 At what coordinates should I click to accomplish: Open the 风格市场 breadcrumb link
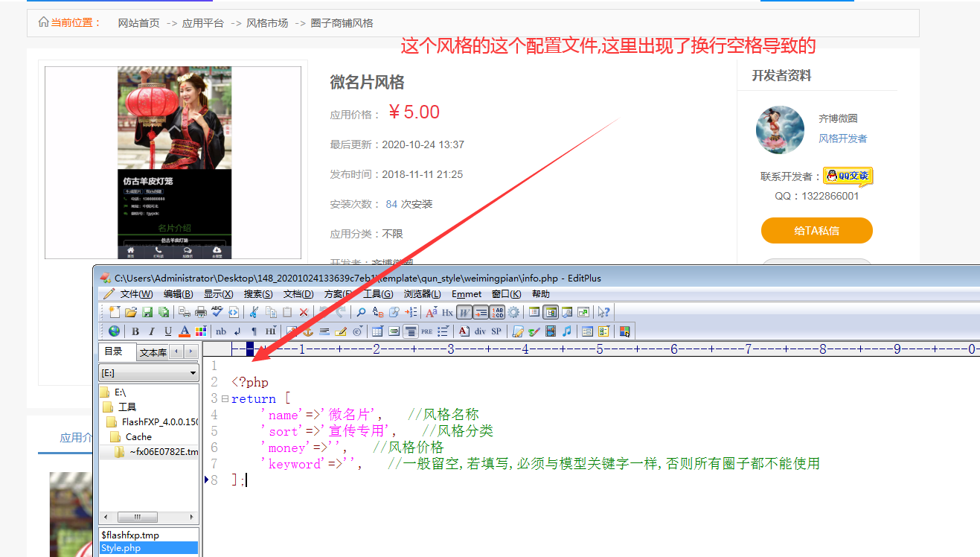tap(267, 23)
